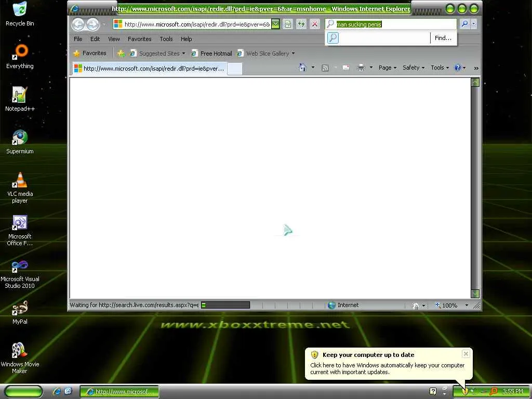Expand the recent pages history arrow
This screenshot has height=399, width=532.
tap(104, 24)
